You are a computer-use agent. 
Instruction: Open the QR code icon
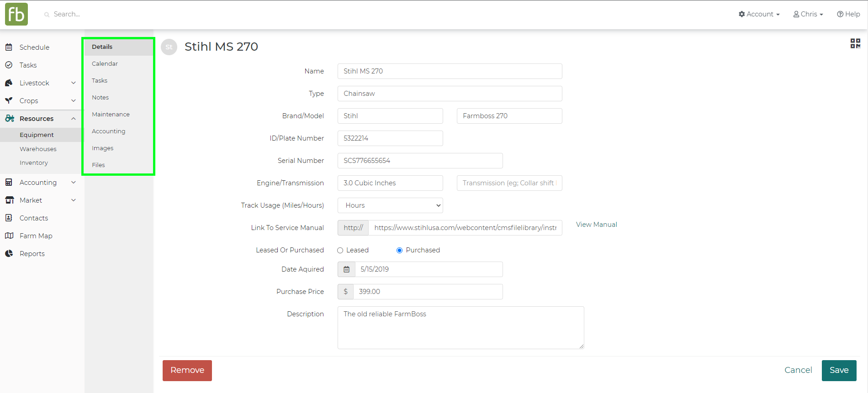pyautogui.click(x=855, y=43)
